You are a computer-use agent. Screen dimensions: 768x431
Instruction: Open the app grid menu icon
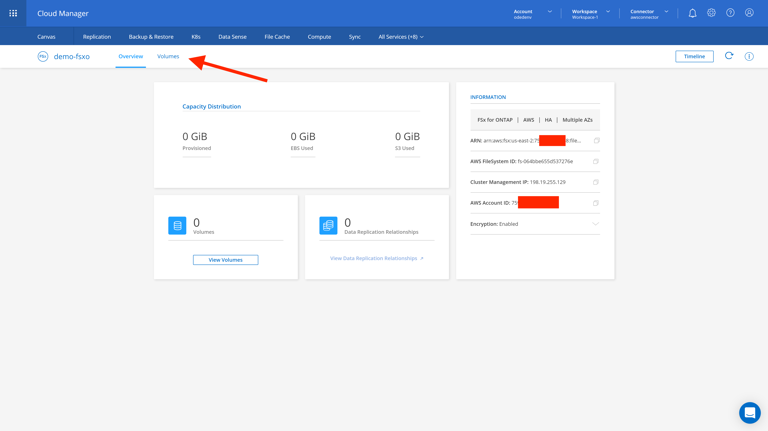tap(13, 13)
